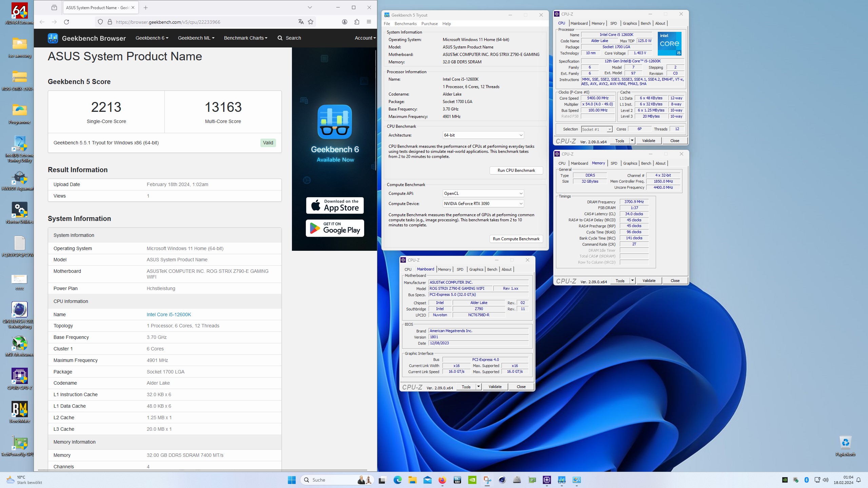Image resolution: width=868 pixels, height=488 pixels.
Task: Open the Purchase menu in Geekbench 5
Action: [x=429, y=24]
